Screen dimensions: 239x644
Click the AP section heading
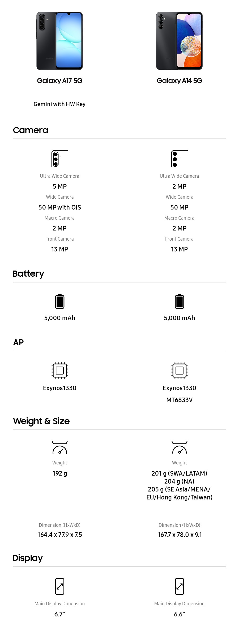click(x=18, y=342)
